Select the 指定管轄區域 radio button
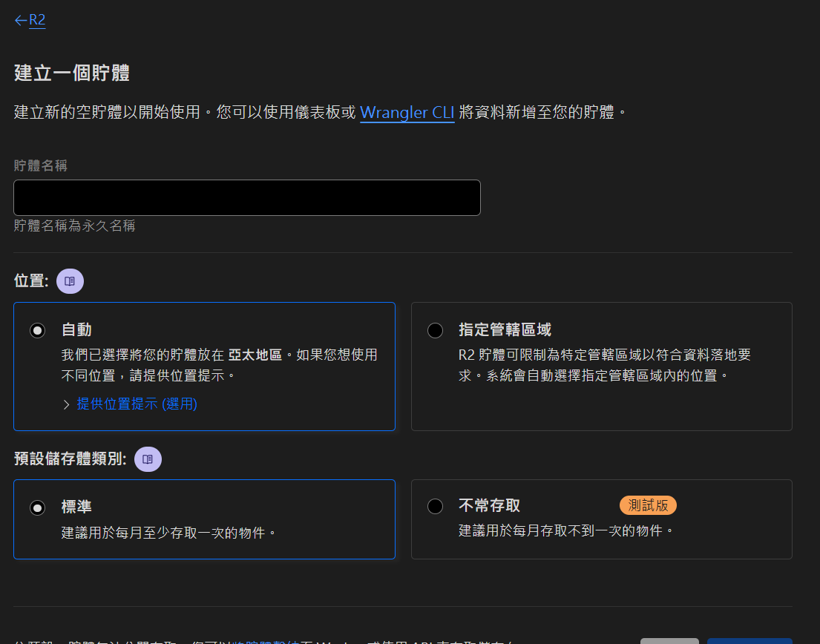 435,330
